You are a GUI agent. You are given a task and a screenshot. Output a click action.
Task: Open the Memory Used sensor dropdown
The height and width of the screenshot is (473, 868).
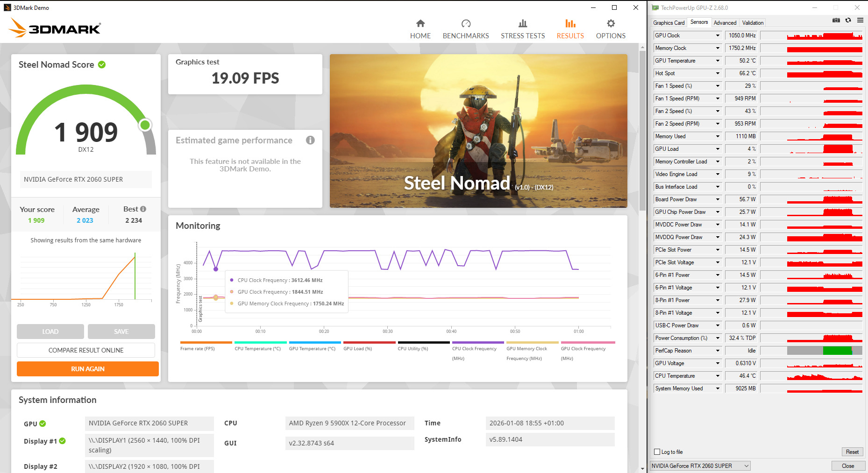pos(718,136)
